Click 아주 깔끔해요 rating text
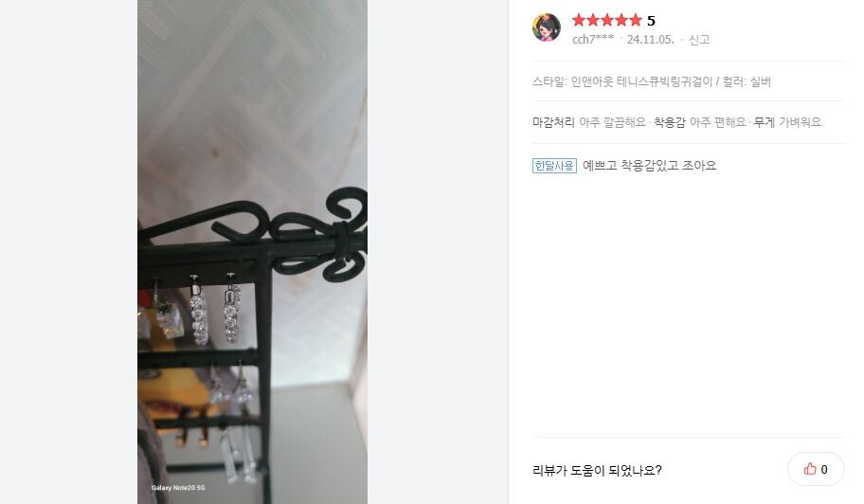This screenshot has width=864, height=504. (x=612, y=121)
